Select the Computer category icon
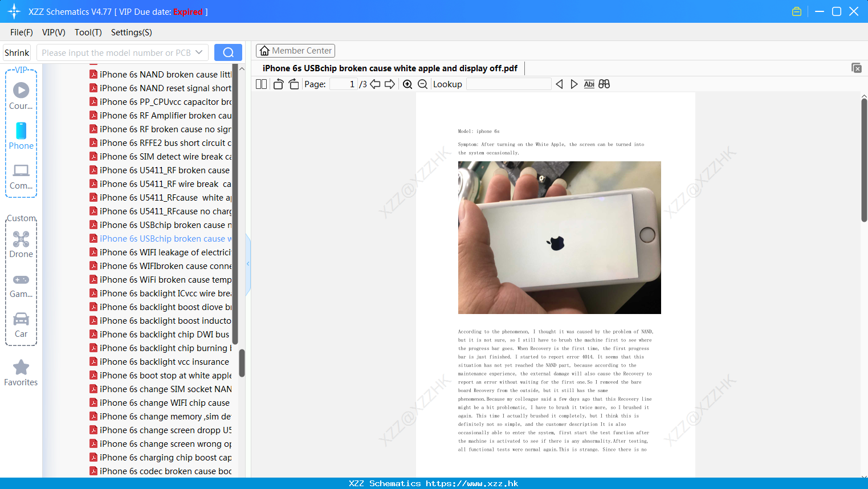Image resolution: width=868 pixels, height=489 pixels. (21, 170)
